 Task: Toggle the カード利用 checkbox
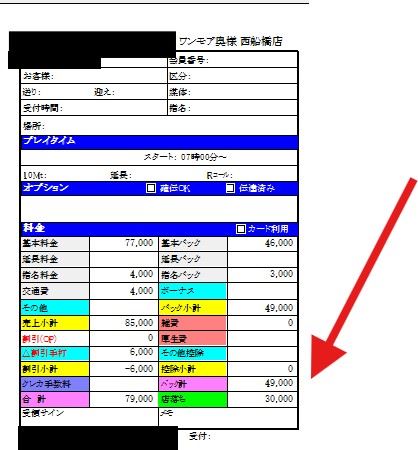pos(240,229)
